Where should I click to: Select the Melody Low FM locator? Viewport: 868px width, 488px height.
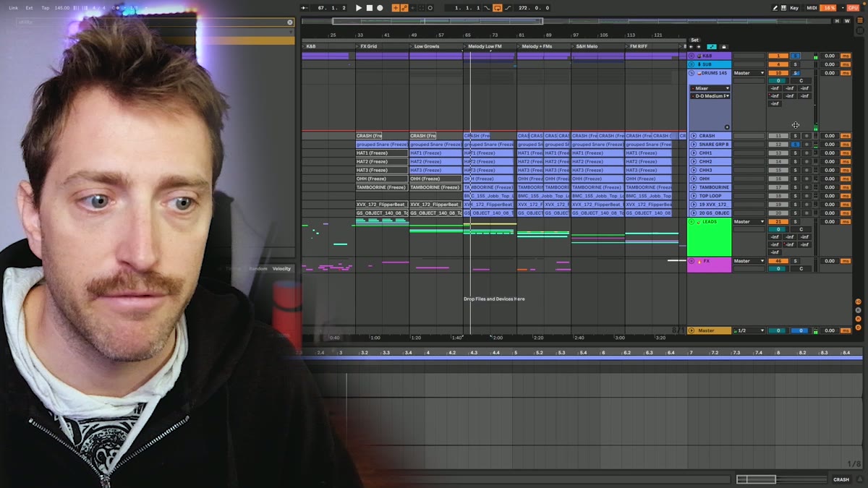tap(483, 46)
